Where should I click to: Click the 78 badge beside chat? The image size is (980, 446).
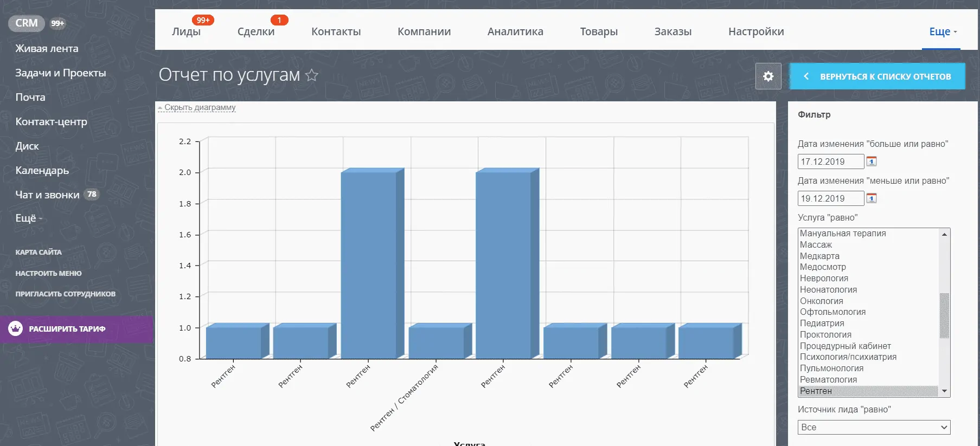92,194
